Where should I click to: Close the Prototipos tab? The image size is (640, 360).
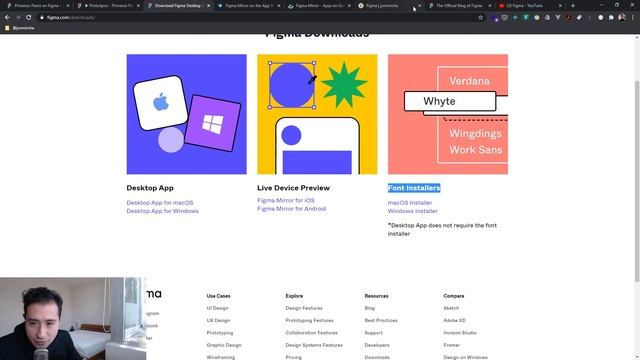pyautogui.click(x=138, y=6)
